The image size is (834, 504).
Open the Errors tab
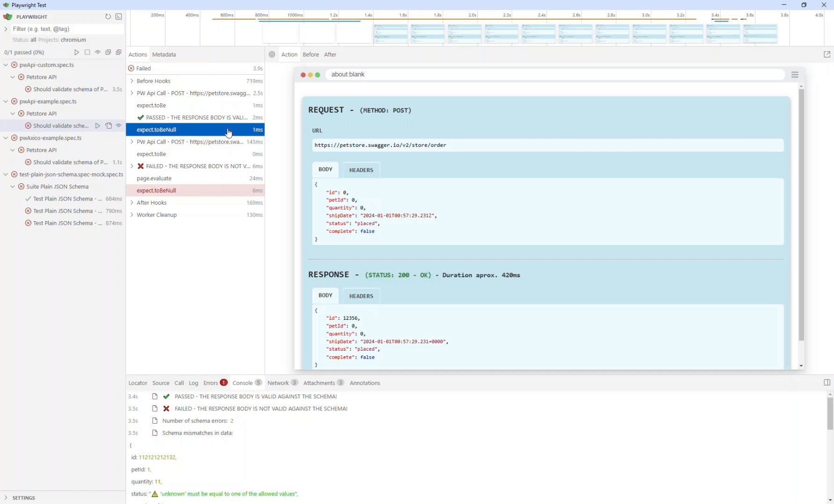tap(215, 383)
